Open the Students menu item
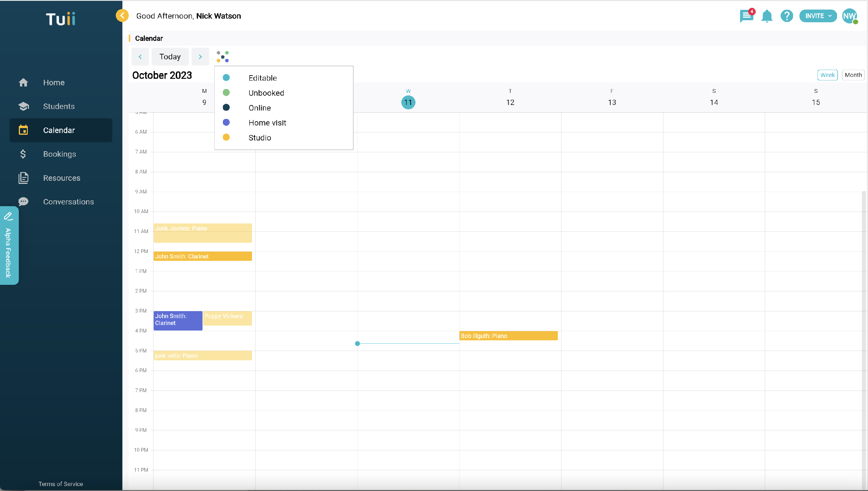The image size is (868, 491). 59,106
